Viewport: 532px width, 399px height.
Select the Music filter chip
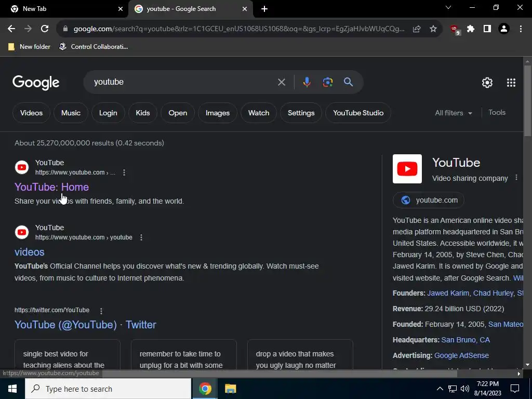tap(71, 113)
